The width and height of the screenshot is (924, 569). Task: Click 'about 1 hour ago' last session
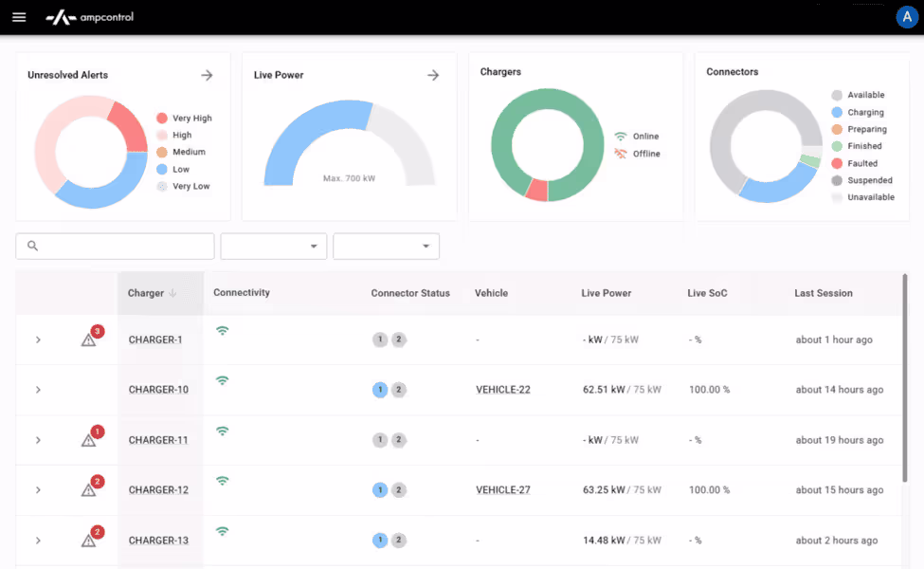coord(834,340)
